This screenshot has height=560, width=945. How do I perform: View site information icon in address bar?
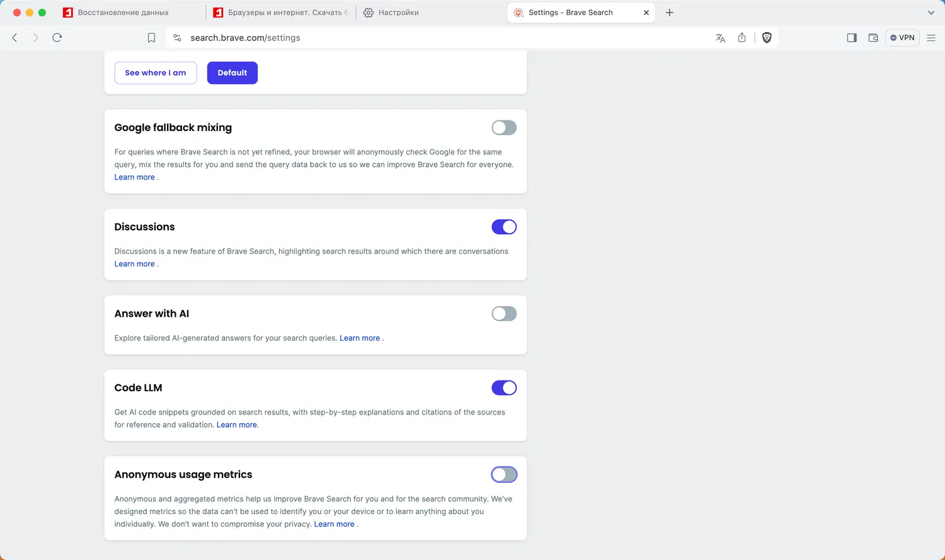pos(178,38)
